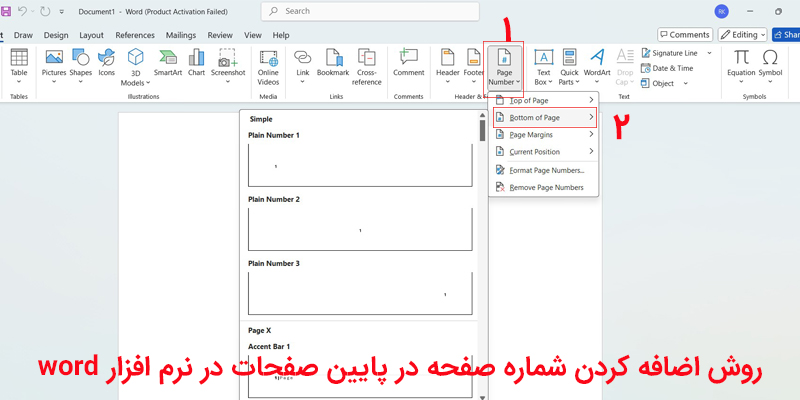Open the View tab
800x400 pixels.
253,35
